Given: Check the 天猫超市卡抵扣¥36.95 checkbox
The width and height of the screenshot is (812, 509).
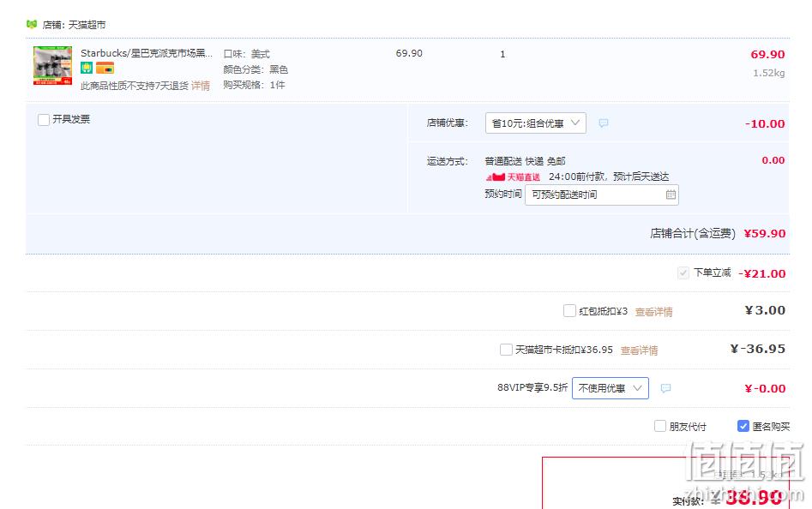Looking at the screenshot, I should point(506,350).
